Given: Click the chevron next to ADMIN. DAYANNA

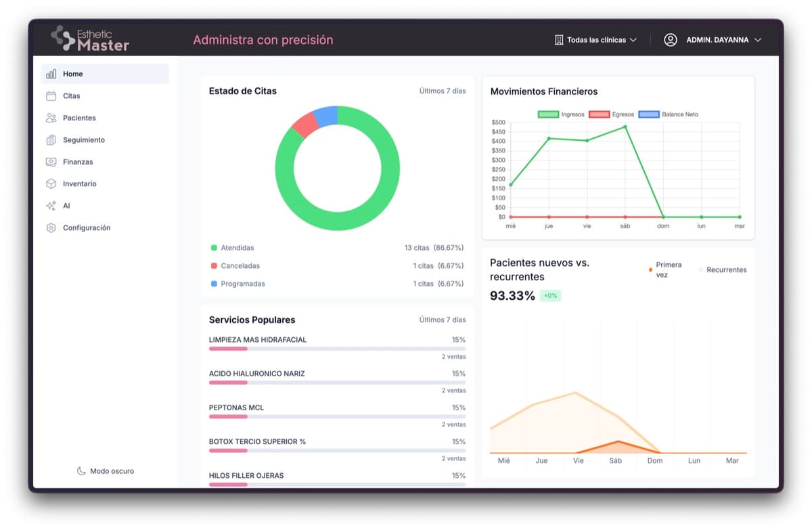Looking at the screenshot, I should [x=758, y=40].
